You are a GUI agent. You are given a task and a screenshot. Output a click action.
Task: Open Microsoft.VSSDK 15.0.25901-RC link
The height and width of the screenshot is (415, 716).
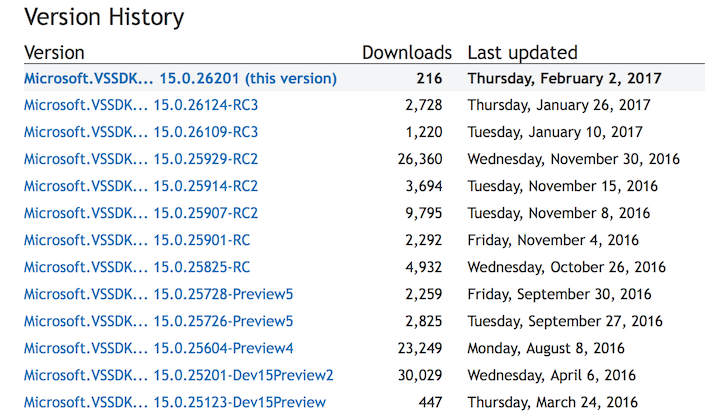(137, 240)
